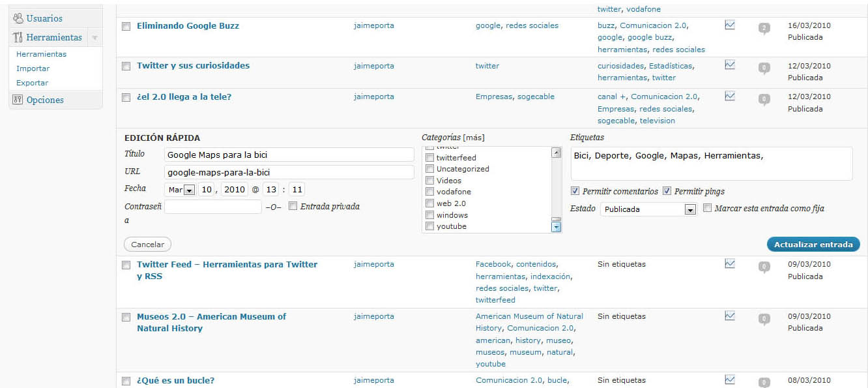
Task: Open stats chart for Eliminando Google Buzz
Action: pos(730,25)
